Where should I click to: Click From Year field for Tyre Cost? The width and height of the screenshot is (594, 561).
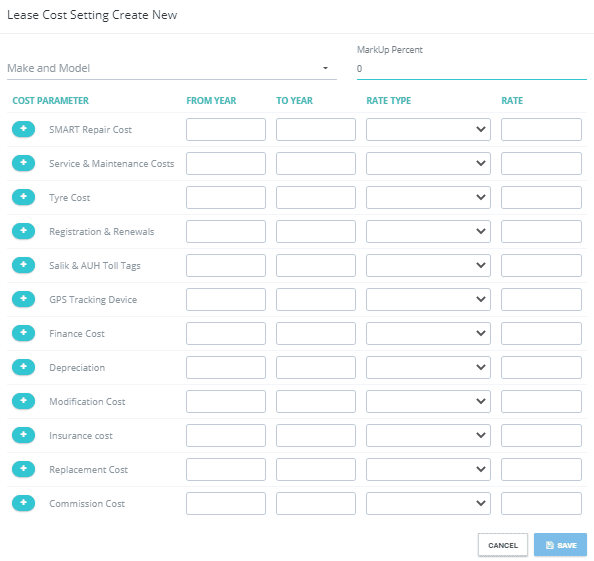pyautogui.click(x=226, y=197)
